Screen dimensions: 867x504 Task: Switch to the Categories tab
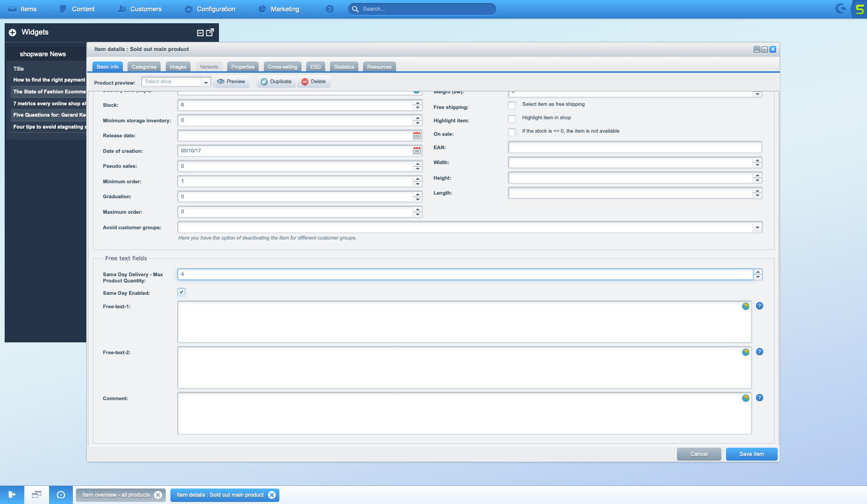click(144, 67)
